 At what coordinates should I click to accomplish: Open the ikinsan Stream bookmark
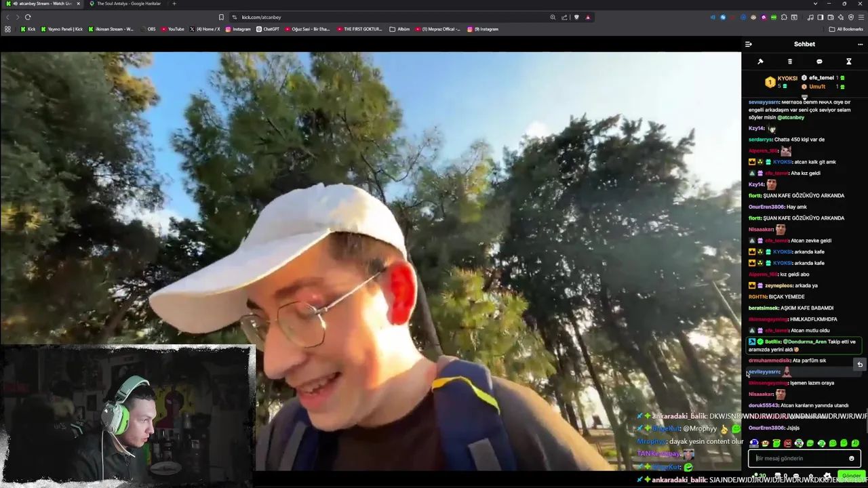(111, 29)
